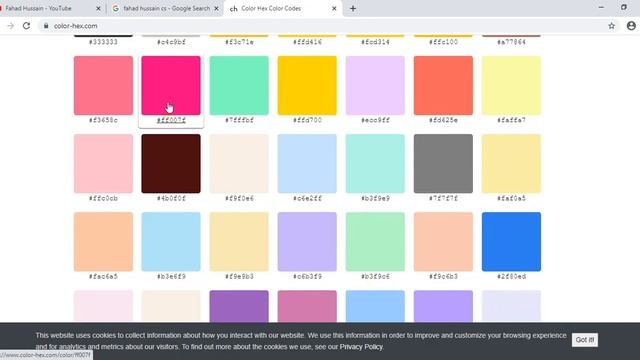The width and height of the screenshot is (640, 360).
Task: Pick the pale yellow #faffa7 swatch
Action: 511,85
